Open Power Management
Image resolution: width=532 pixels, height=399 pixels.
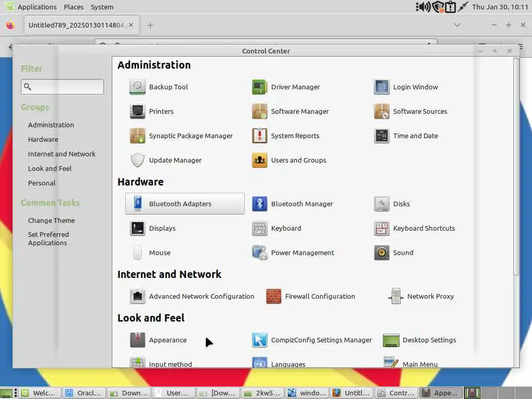293,252
